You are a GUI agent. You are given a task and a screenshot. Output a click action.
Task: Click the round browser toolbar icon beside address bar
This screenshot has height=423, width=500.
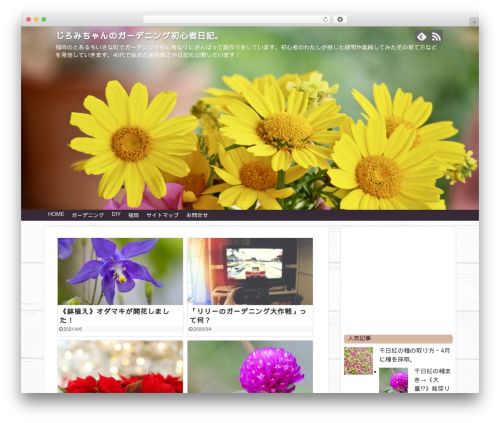tap(340, 20)
